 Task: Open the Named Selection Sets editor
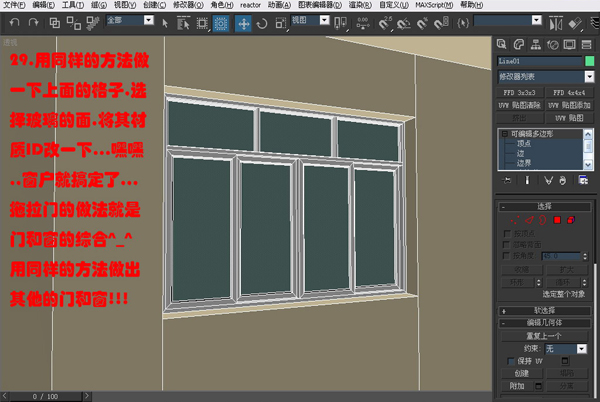[x=463, y=23]
